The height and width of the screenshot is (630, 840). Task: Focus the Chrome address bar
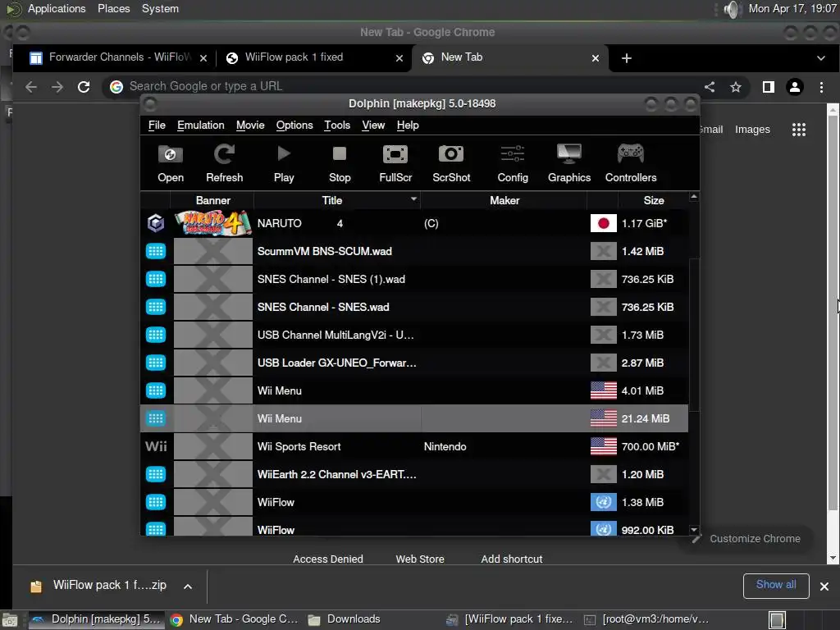(407, 86)
